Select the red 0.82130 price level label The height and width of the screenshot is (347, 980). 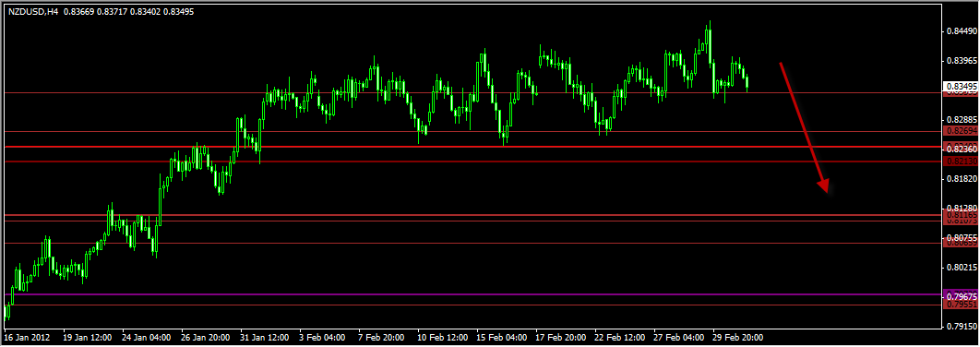(962, 162)
